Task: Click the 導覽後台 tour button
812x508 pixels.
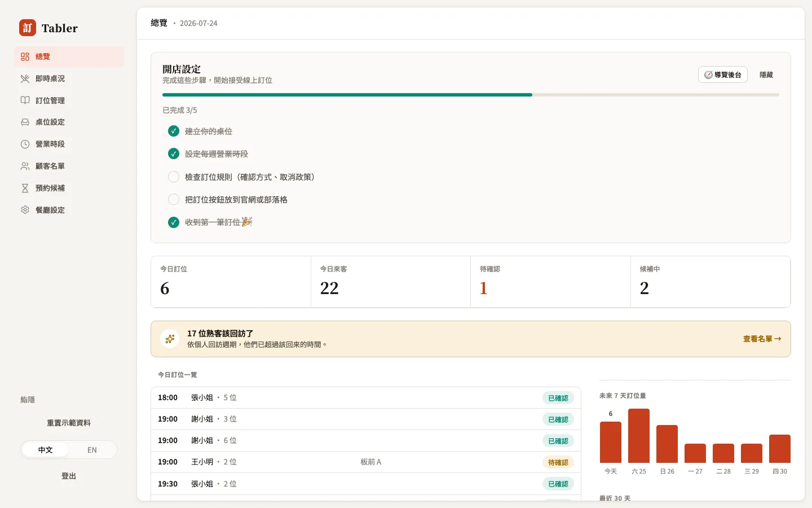Action: click(722, 75)
